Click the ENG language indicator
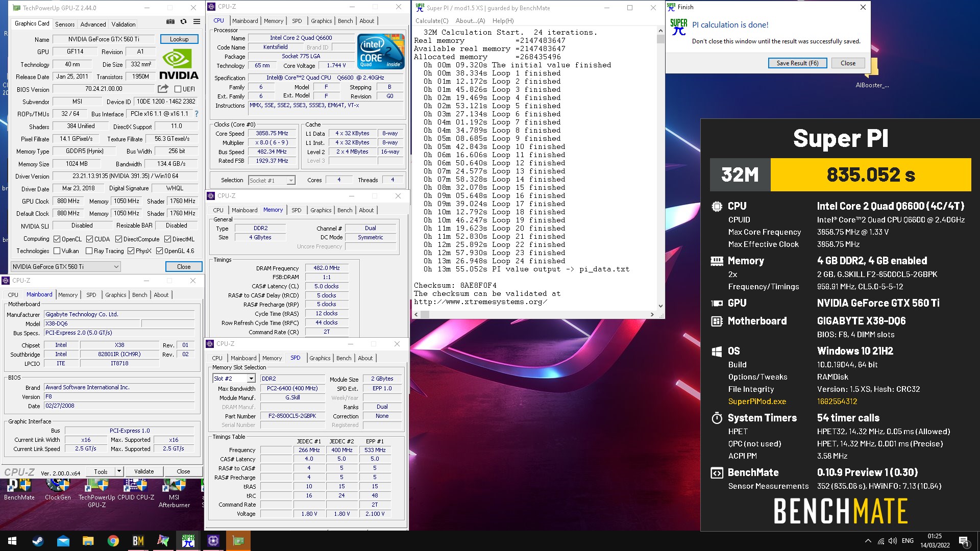The width and height of the screenshot is (980, 551). pos(908,541)
